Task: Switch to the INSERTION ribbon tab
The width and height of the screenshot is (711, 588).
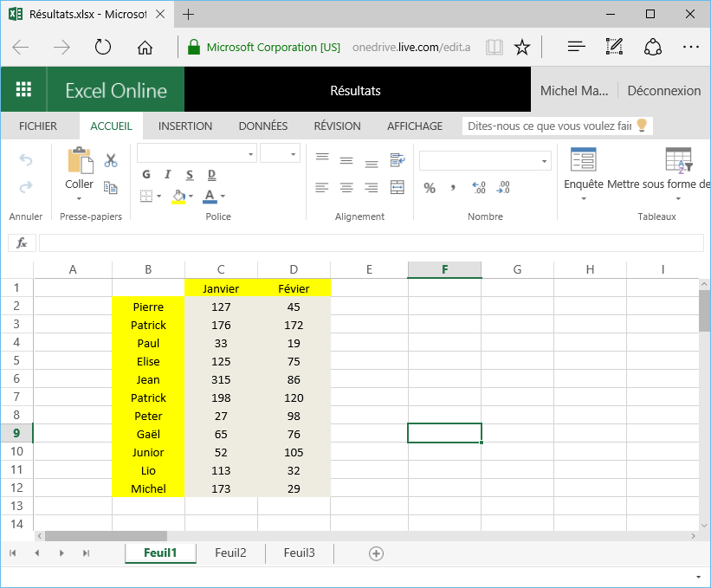Action: pyautogui.click(x=185, y=126)
